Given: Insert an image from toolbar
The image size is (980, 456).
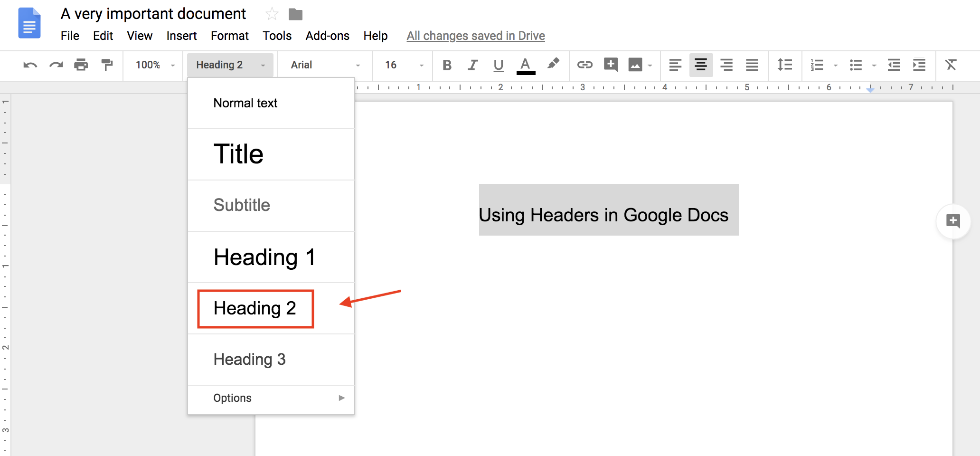Looking at the screenshot, I should click(635, 65).
